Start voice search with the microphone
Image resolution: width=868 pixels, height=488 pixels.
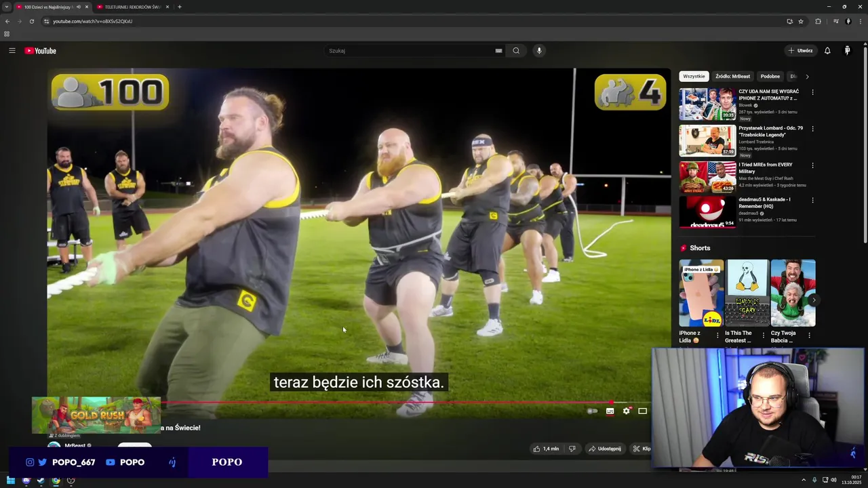click(x=539, y=51)
